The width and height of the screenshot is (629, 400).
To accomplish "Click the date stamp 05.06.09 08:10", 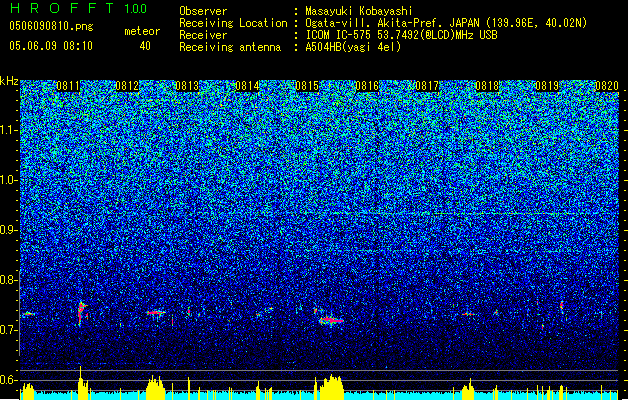I will pos(51,45).
